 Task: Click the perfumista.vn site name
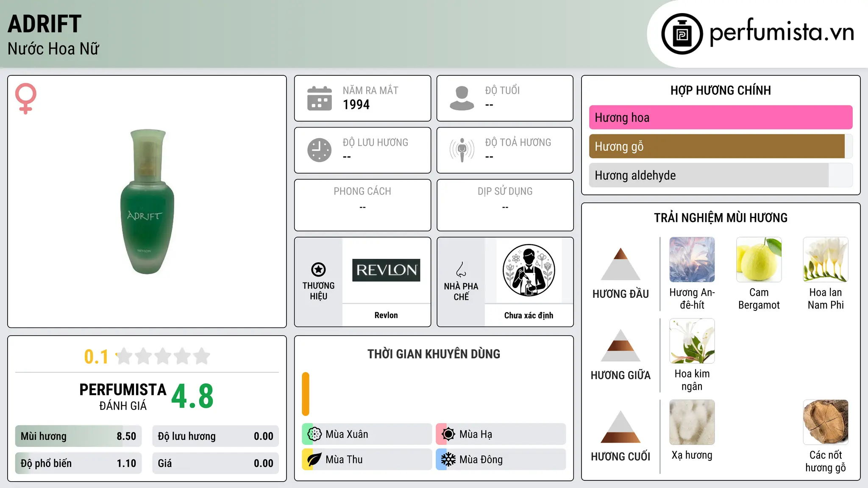click(x=782, y=32)
